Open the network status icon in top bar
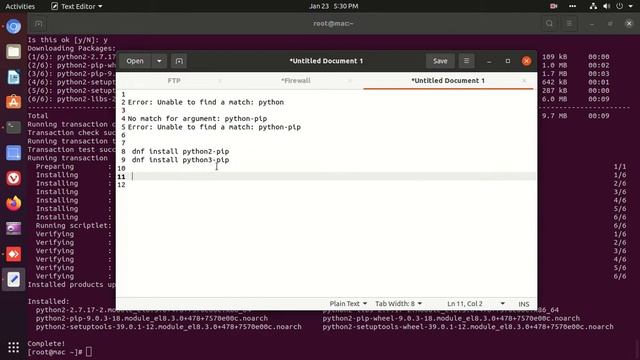Screen dimensions: 640x360 tap(593, 6)
